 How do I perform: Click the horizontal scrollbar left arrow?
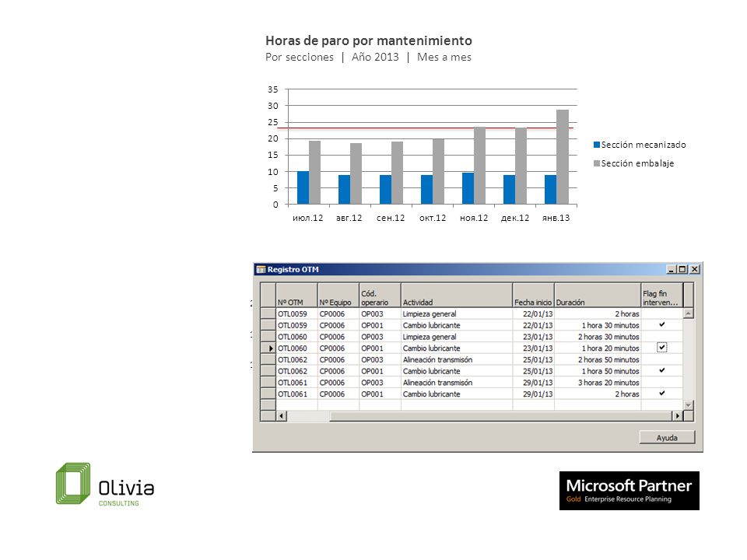[282, 416]
